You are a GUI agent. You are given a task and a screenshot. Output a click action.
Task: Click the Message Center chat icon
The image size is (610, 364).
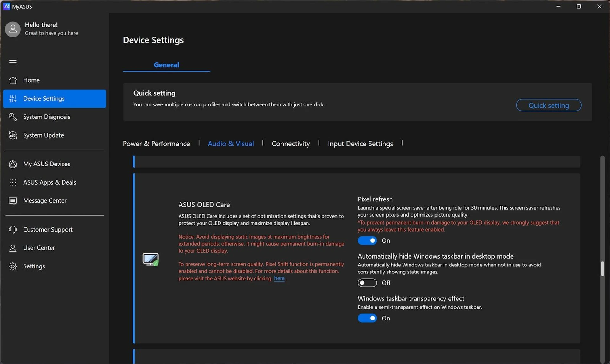[x=13, y=201]
